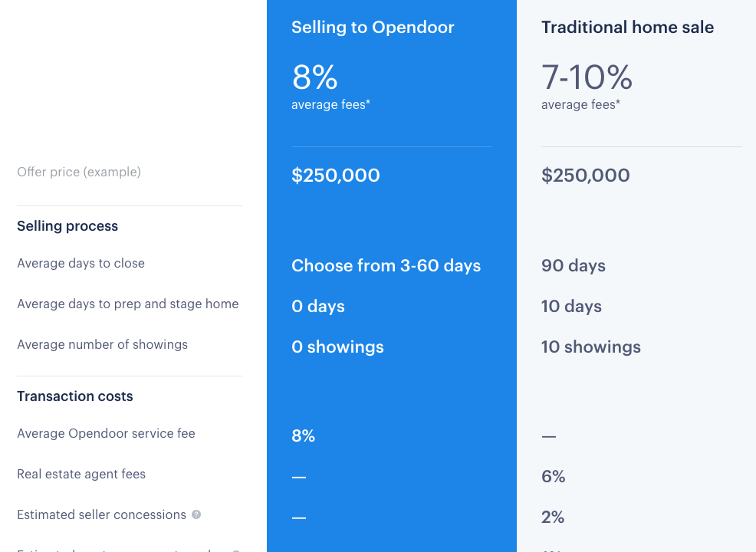Select the "0 showings" value
The image size is (756, 552).
click(x=337, y=347)
